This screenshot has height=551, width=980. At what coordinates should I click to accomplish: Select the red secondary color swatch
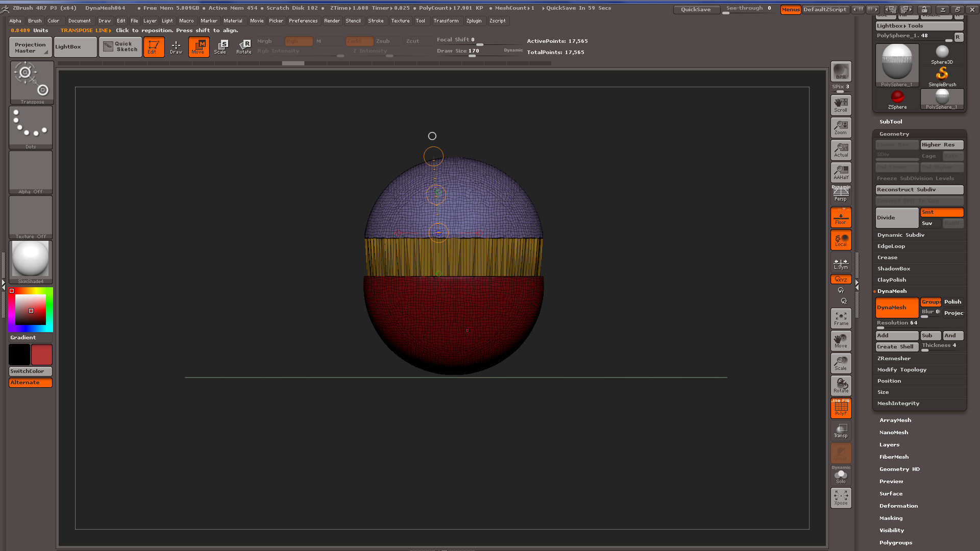coord(41,355)
